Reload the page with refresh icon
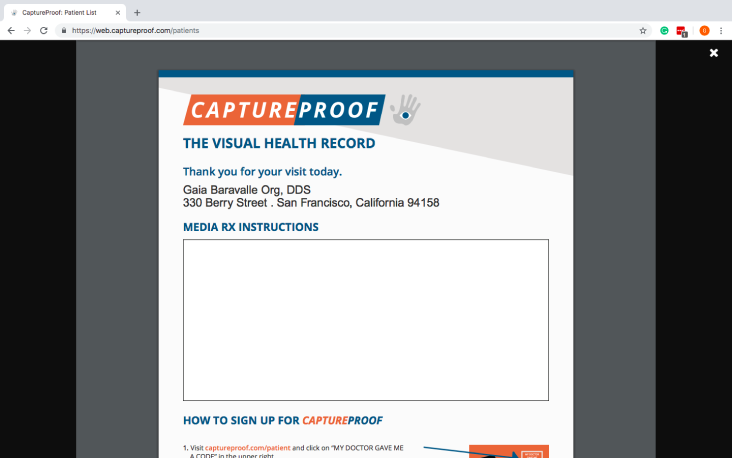 44,30
